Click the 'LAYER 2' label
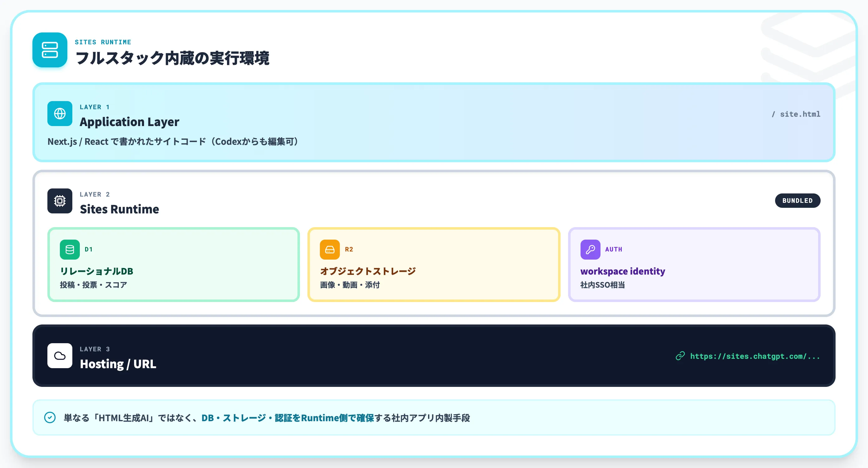Image resolution: width=868 pixels, height=468 pixels. tap(95, 194)
